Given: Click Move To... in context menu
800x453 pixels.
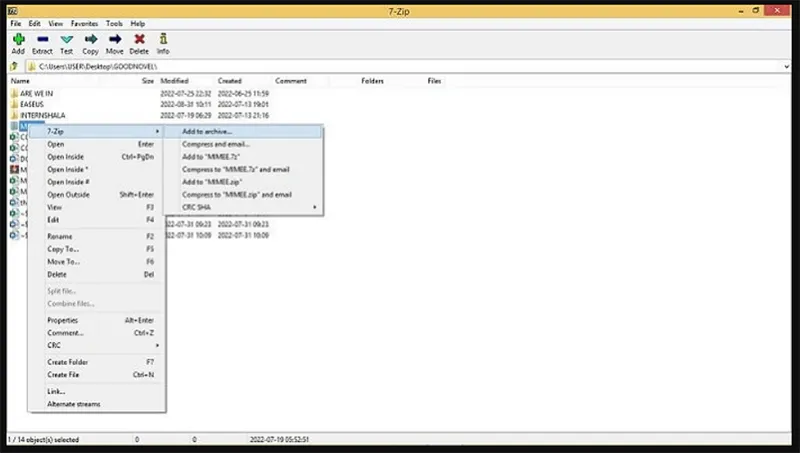Looking at the screenshot, I should pyautogui.click(x=97, y=262).
